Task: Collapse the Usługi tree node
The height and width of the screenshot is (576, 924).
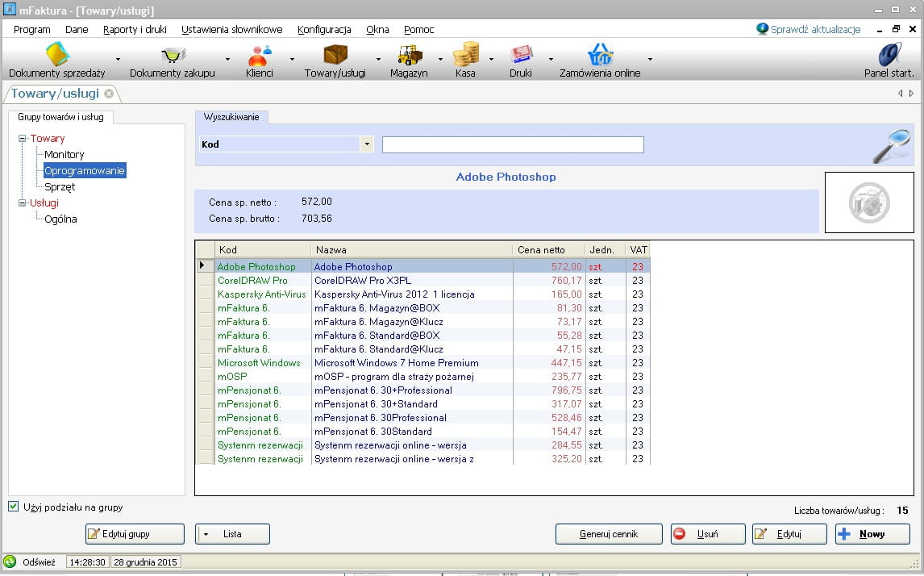Action: pos(23,203)
